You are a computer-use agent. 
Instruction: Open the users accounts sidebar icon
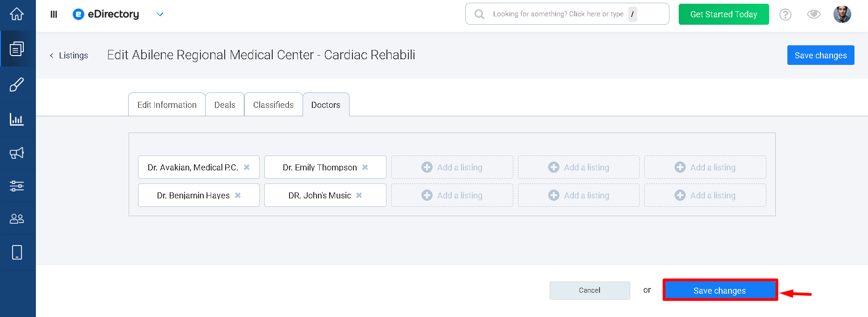point(17,218)
